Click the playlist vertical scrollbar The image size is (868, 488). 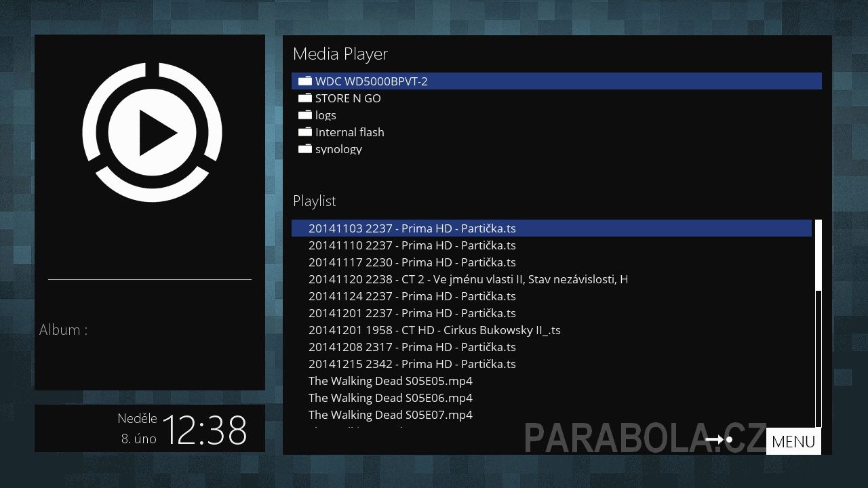pyautogui.click(x=818, y=324)
